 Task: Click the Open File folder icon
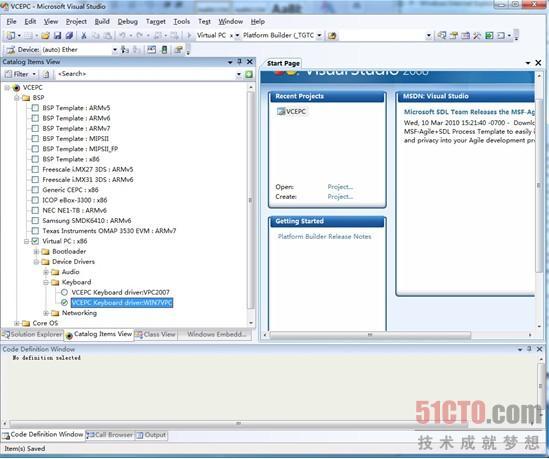coord(45,35)
